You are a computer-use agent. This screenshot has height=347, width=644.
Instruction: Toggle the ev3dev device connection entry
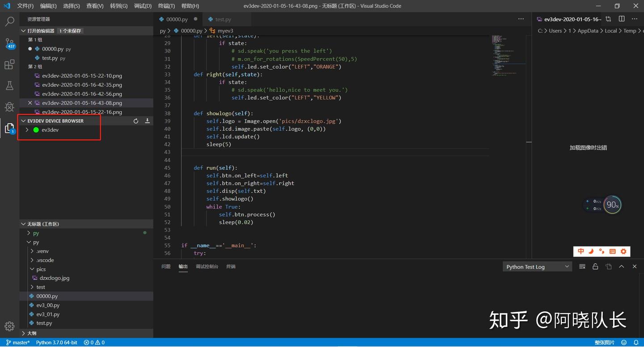pyautogui.click(x=50, y=129)
